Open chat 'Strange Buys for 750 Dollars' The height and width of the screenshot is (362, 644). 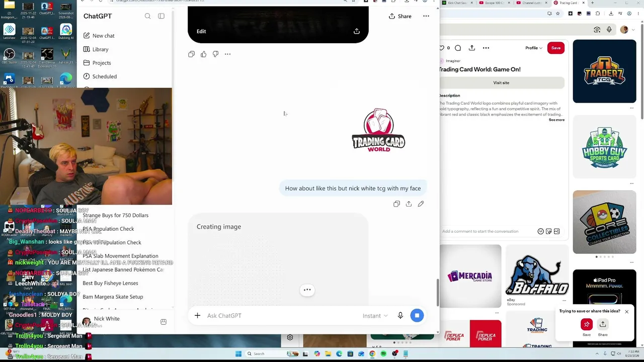[x=116, y=215]
